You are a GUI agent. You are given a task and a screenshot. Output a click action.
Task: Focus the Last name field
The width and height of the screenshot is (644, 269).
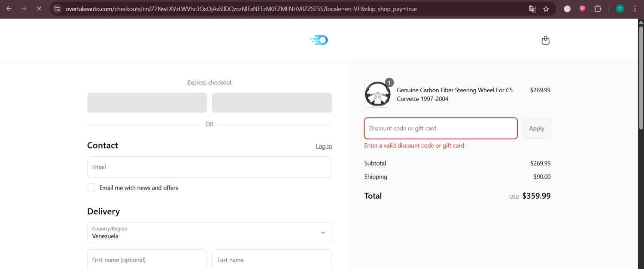pyautogui.click(x=272, y=260)
